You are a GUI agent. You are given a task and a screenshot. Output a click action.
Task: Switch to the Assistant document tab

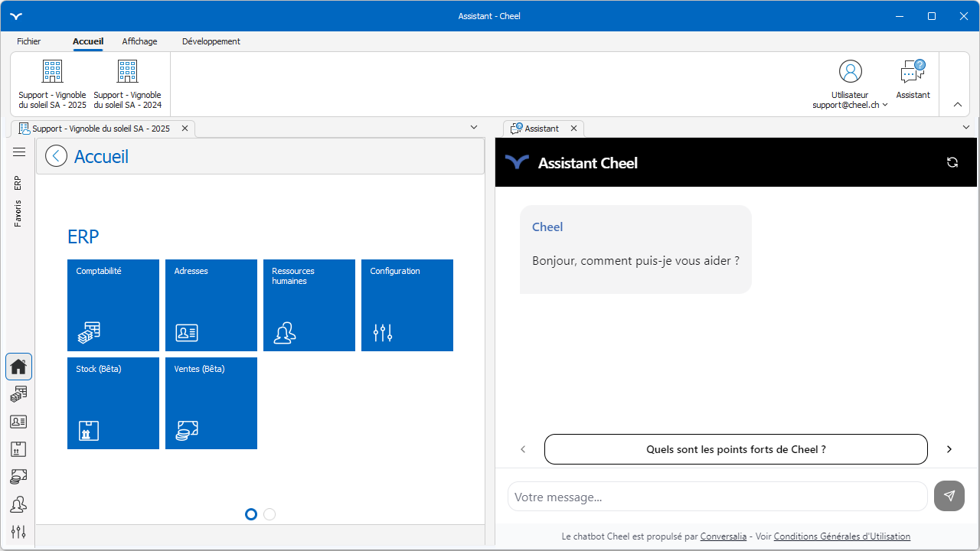(541, 129)
